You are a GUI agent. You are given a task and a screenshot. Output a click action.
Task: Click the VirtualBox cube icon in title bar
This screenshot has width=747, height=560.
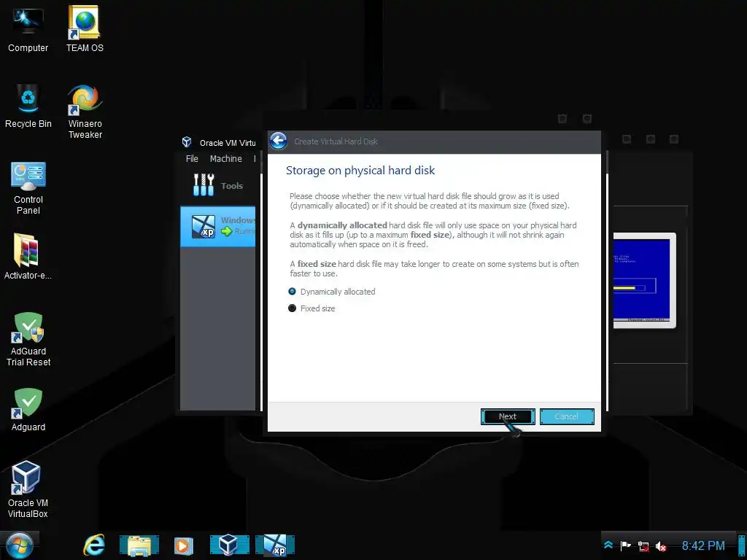click(187, 142)
